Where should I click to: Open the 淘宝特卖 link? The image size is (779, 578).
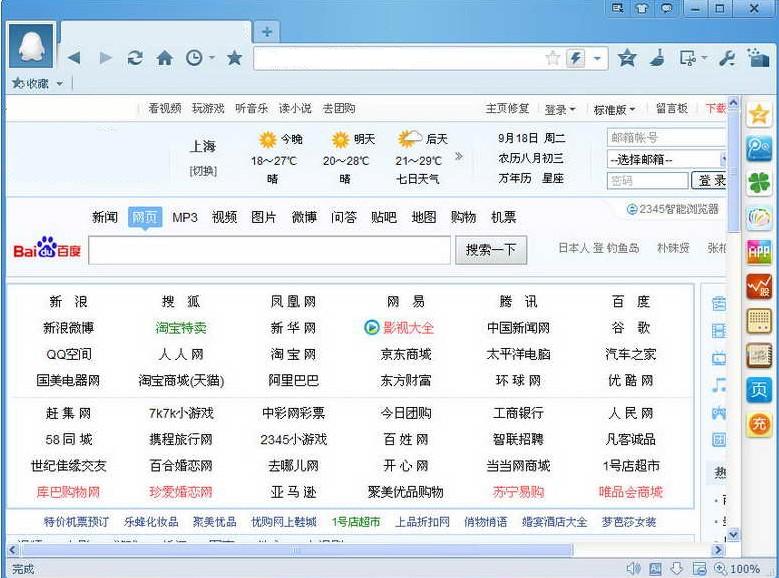181,328
